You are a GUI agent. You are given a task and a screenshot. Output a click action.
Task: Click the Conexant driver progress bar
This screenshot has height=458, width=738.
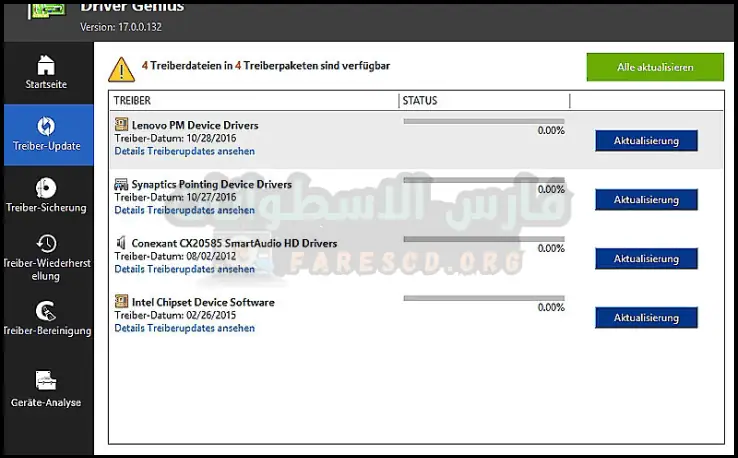[x=483, y=239]
